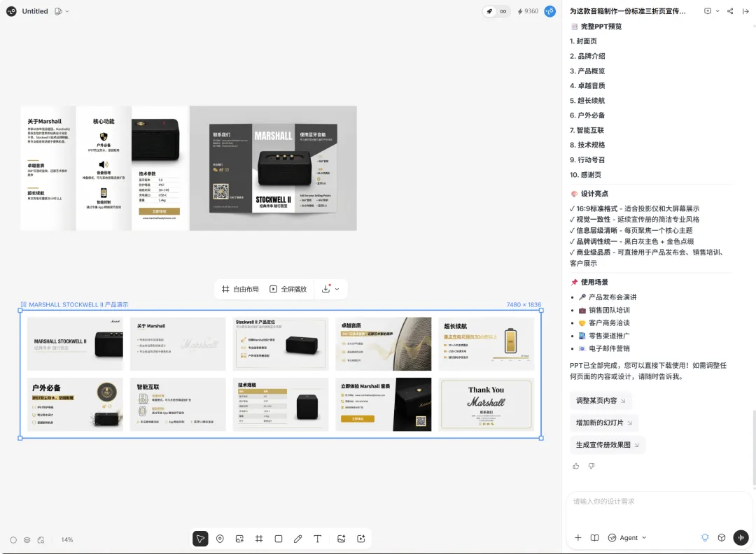Select the 智能互联 slide thumbnail
This screenshot has width=756, height=554.
click(x=178, y=404)
